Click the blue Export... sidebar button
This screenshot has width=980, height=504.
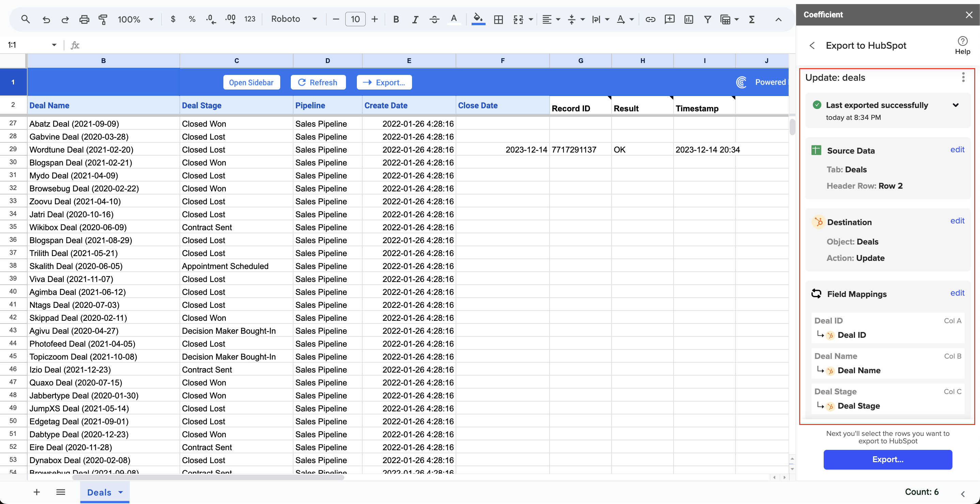click(x=888, y=459)
